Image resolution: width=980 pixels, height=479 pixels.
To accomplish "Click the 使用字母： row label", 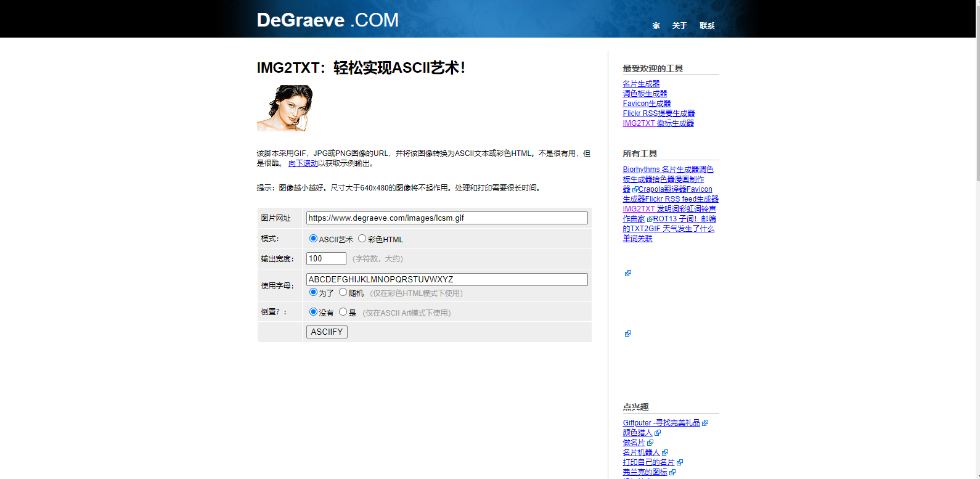I will 277,286.
